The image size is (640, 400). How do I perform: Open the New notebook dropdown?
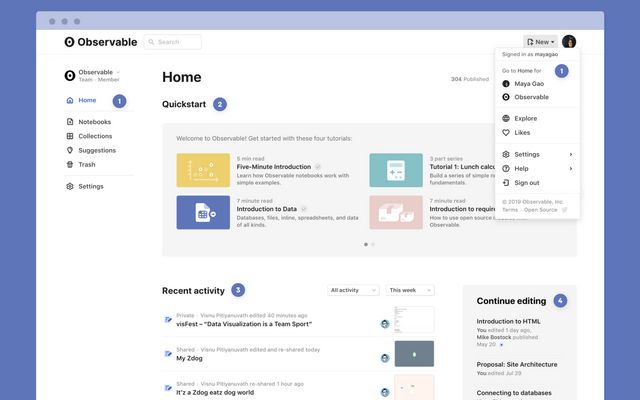540,42
